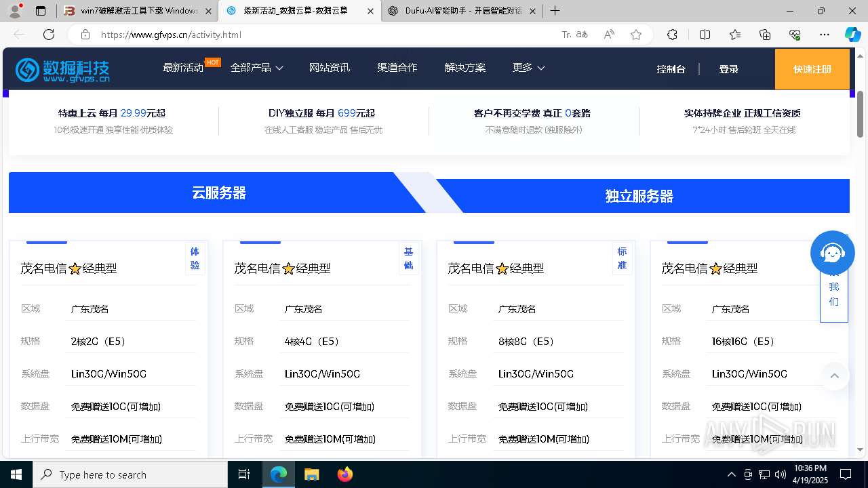Open the notification center icon
Viewport: 868px width, 488px height.
846,474
